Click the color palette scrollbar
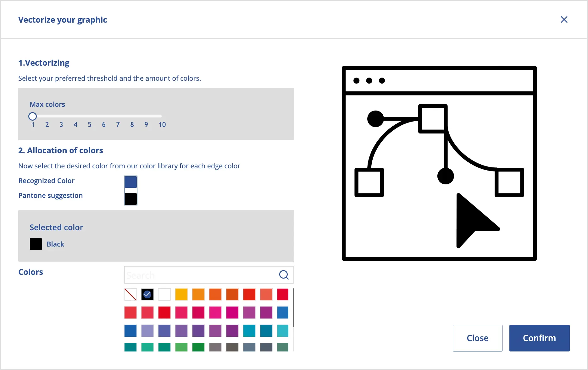 pos(293,308)
